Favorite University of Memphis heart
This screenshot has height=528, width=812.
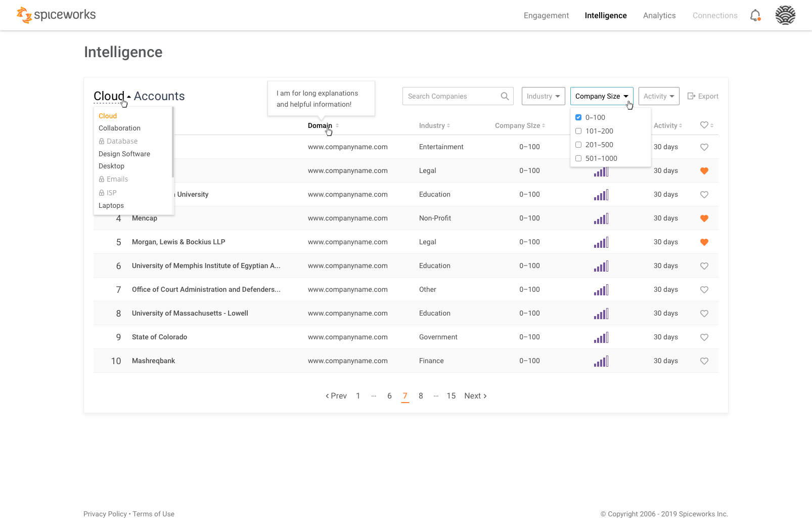coord(704,266)
